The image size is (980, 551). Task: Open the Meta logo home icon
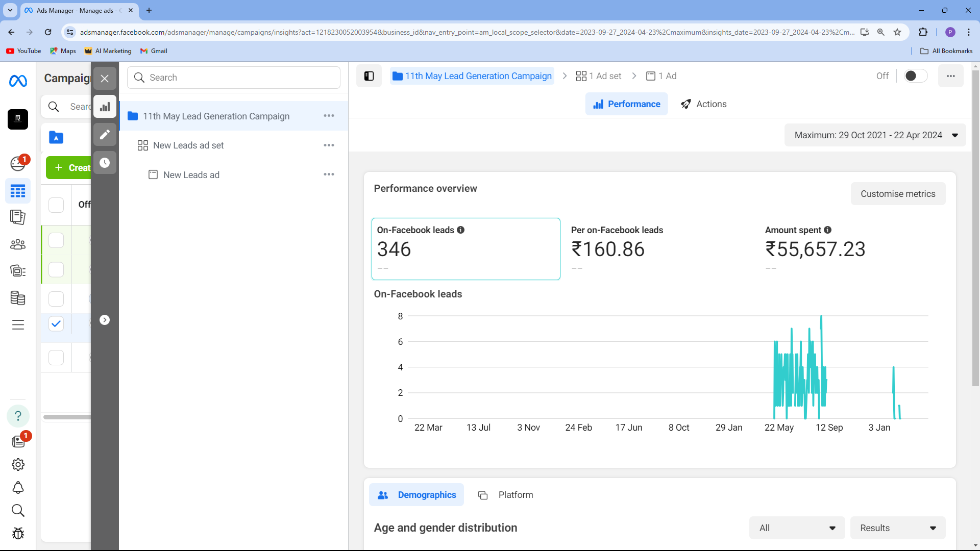coord(18,81)
